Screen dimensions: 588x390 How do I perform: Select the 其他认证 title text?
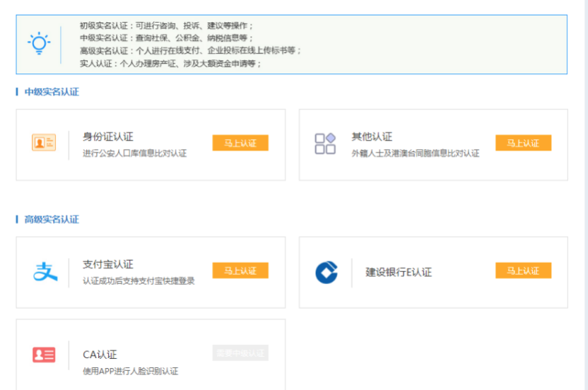click(x=372, y=136)
